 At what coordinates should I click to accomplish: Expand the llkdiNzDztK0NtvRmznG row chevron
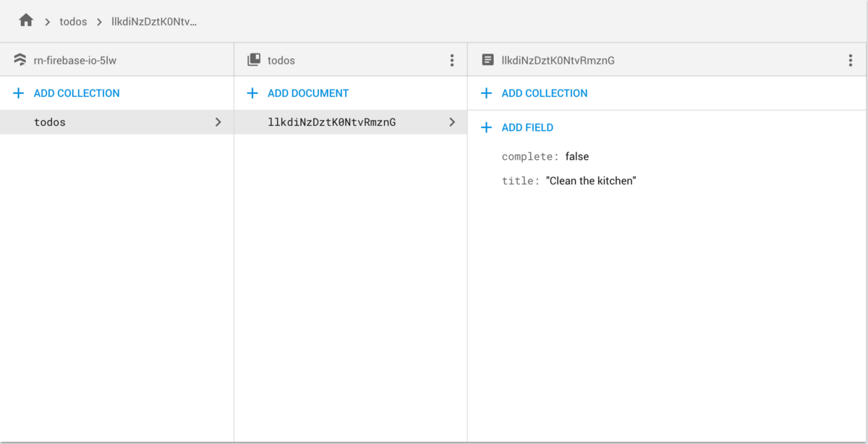click(x=452, y=122)
